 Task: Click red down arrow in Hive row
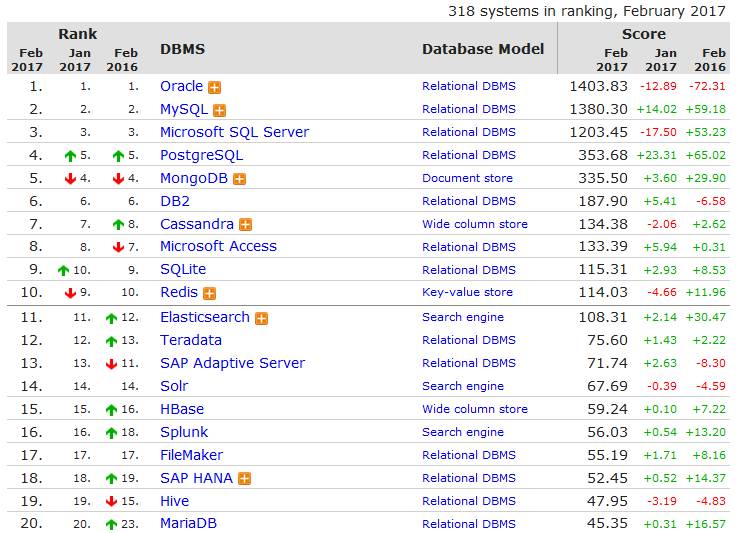coord(111,501)
